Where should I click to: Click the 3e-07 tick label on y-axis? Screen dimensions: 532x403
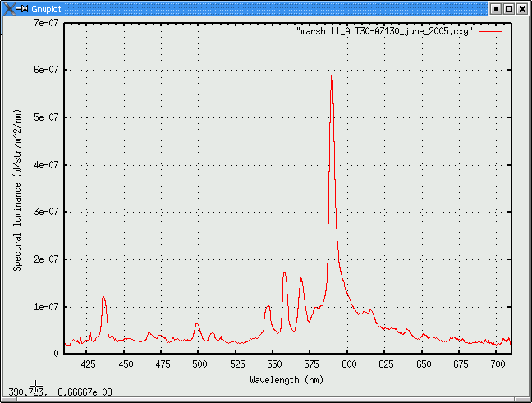click(x=46, y=212)
